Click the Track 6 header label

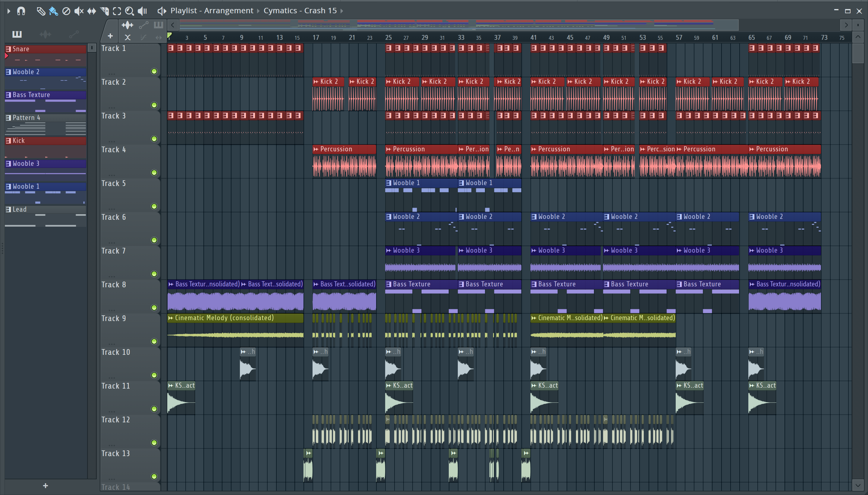coord(114,217)
